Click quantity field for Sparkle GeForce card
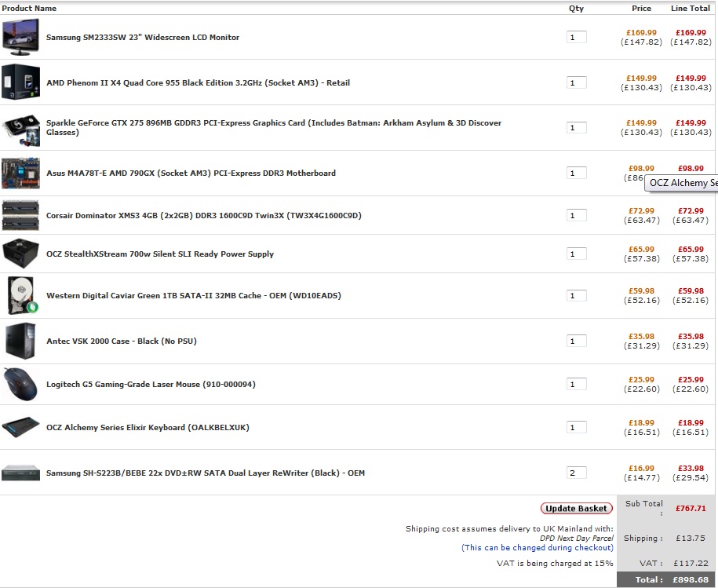Image resolution: width=718 pixels, height=588 pixels. click(577, 127)
